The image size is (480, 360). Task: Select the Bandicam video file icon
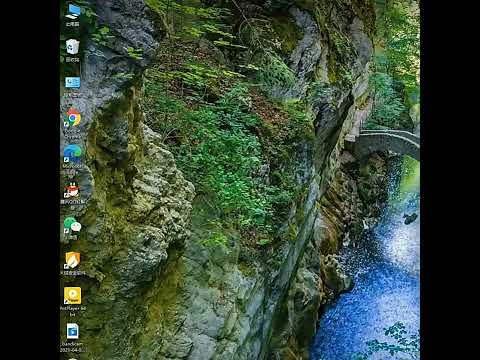pyautogui.click(x=72, y=331)
